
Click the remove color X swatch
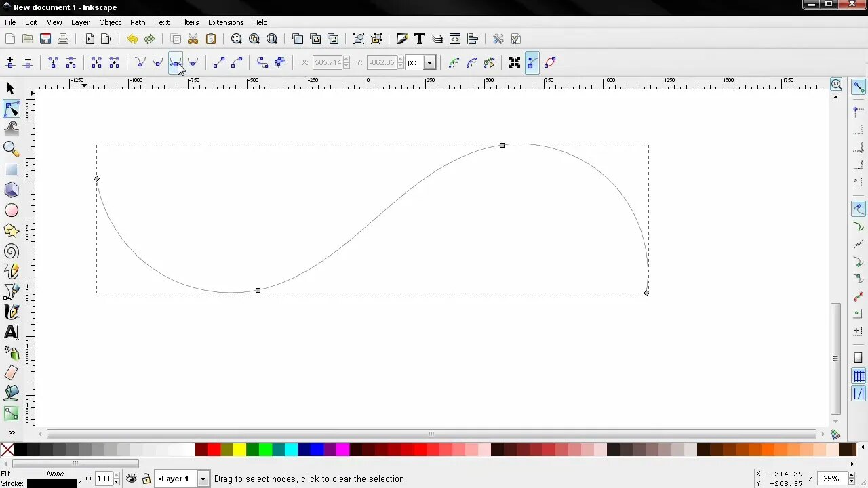point(7,449)
